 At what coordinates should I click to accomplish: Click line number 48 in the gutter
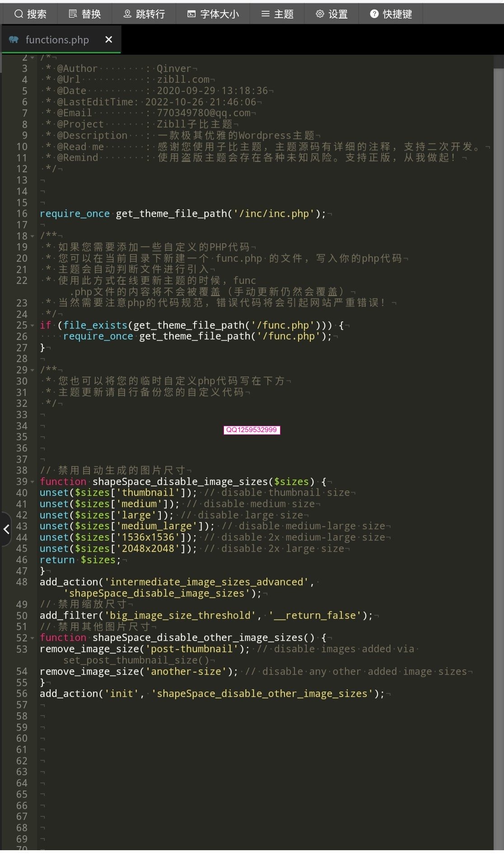22,582
